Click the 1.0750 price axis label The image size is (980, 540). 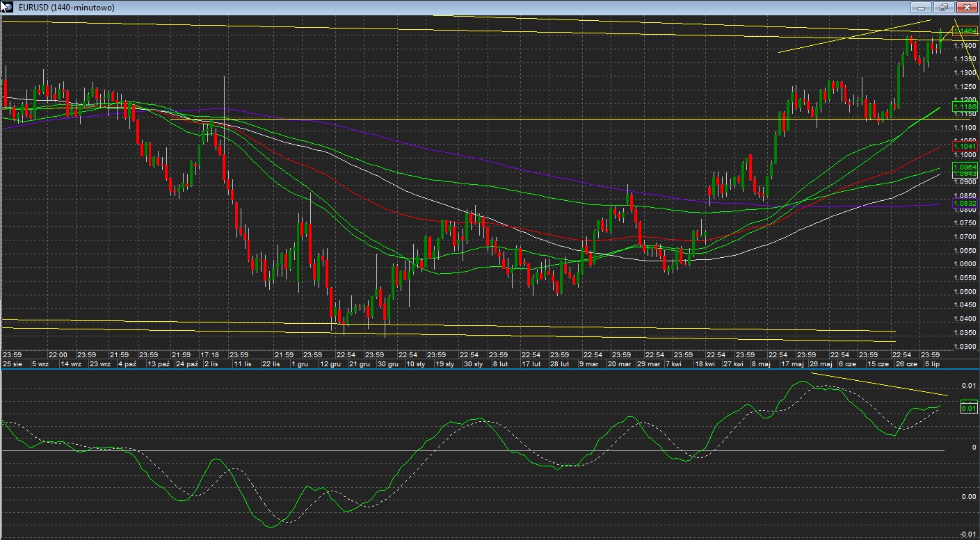(x=965, y=223)
